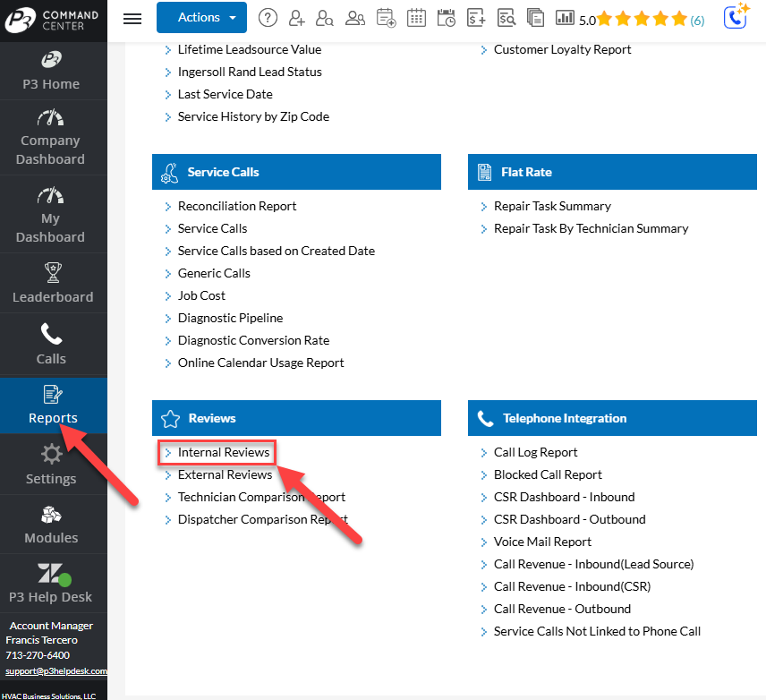The height and width of the screenshot is (700, 766).
Task: Open Service History by Zip Code
Action: [x=253, y=117]
